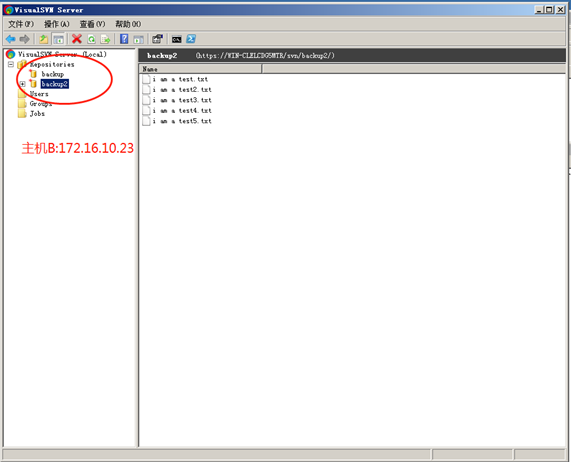Viewport: 571px width, 462px height.
Task: Click the backup2 repository database icon
Action: coord(33,84)
